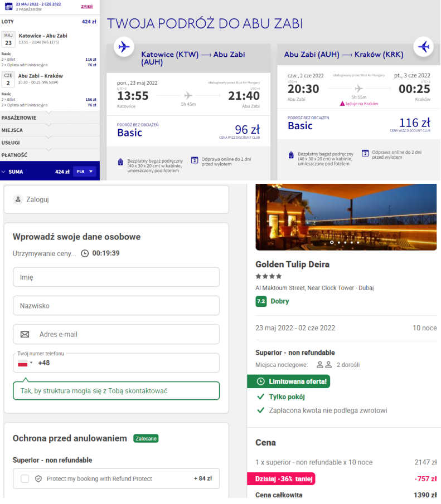The width and height of the screenshot is (441, 504).
Task: Click the warning triangle by 'ląduje na Kraków'
Action: click(342, 104)
